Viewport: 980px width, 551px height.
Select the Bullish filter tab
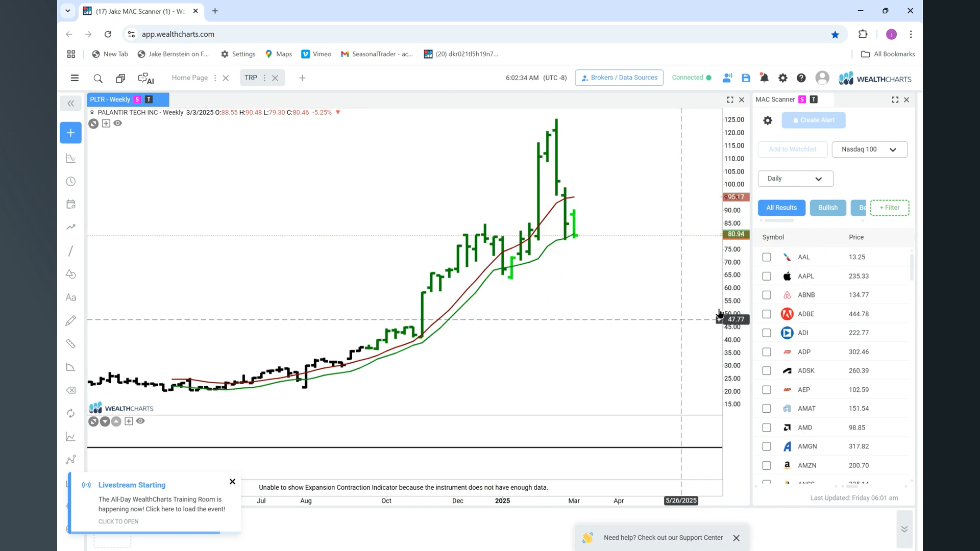[x=827, y=208]
